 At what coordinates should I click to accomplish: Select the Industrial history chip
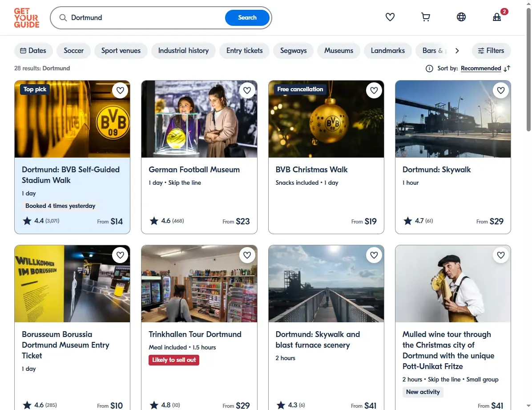tap(183, 51)
